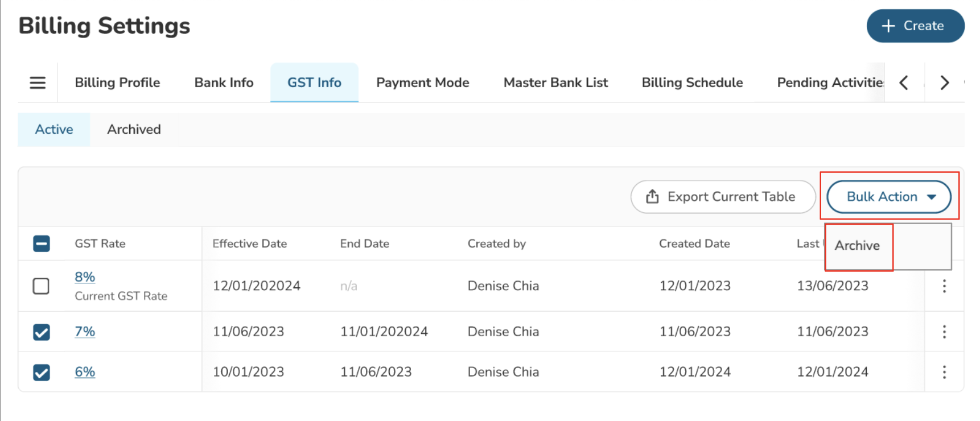
Task: Open the three-dot menu for 7% row
Action: pyautogui.click(x=944, y=332)
